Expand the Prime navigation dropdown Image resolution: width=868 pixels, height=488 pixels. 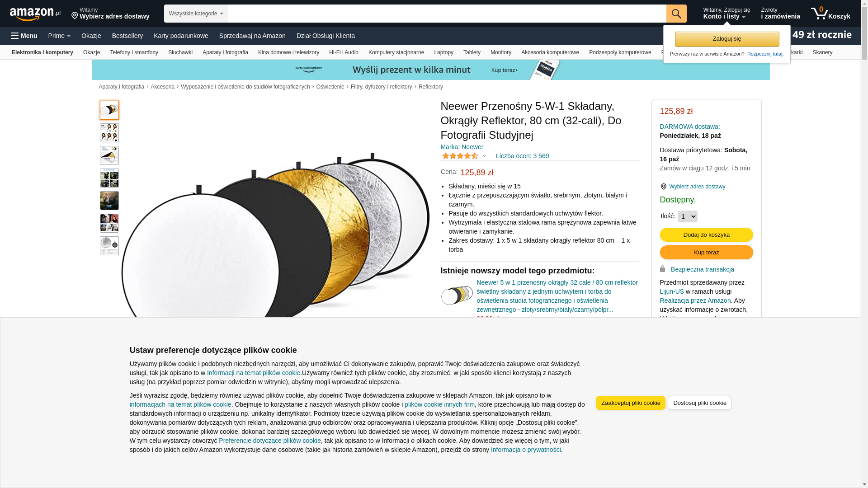tap(59, 36)
